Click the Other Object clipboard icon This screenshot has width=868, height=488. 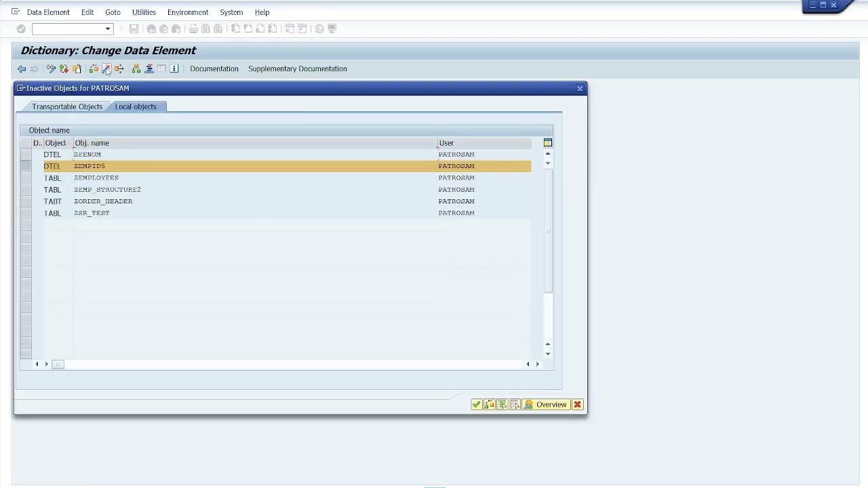pos(77,68)
